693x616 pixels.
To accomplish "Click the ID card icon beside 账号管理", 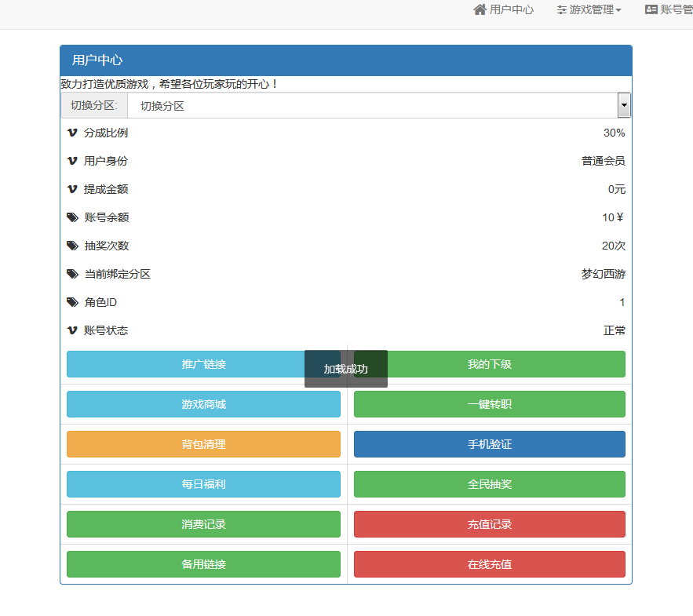I will pos(651,9).
